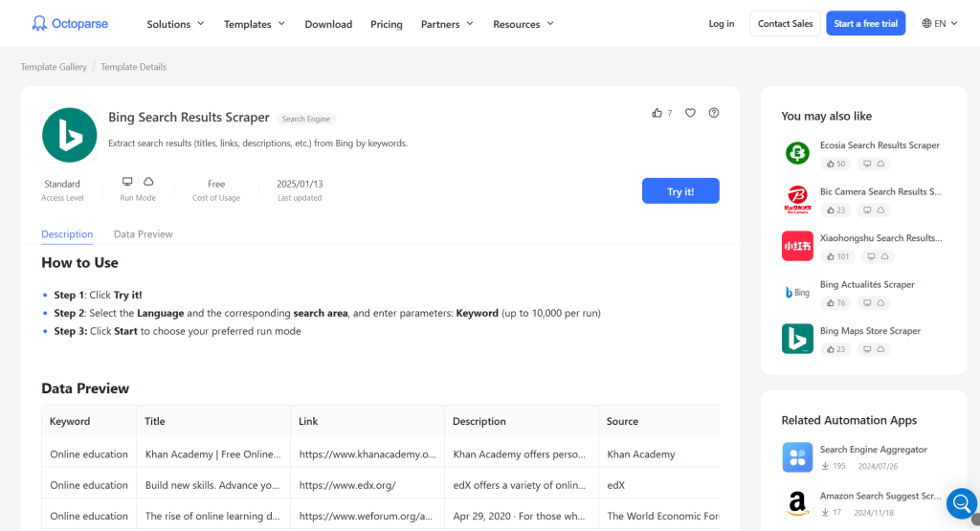This screenshot has width=980, height=531.
Task: Click the Amazon Search Suggest app icon
Action: coord(797,503)
